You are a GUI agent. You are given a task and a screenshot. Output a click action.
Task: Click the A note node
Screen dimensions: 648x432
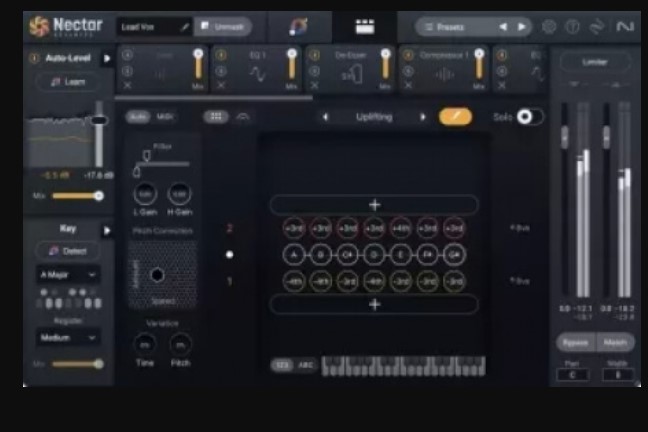click(x=294, y=255)
